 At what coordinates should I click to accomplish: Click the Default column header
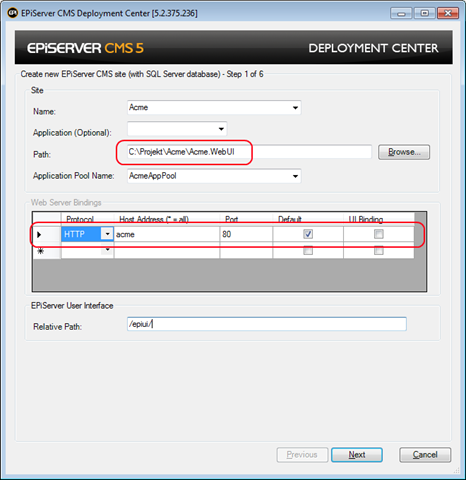pos(308,219)
